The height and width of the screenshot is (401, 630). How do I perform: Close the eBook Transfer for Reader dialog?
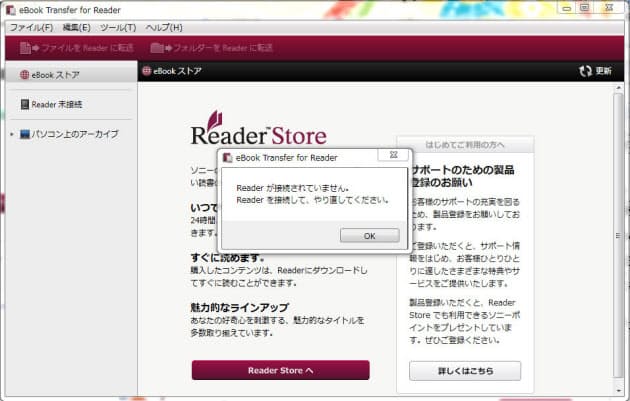coord(393,155)
